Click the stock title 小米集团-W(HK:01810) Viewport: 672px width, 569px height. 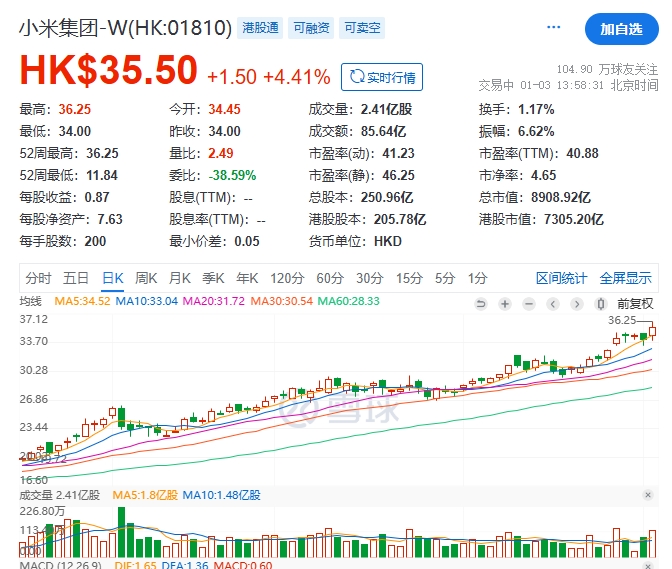tap(126, 28)
